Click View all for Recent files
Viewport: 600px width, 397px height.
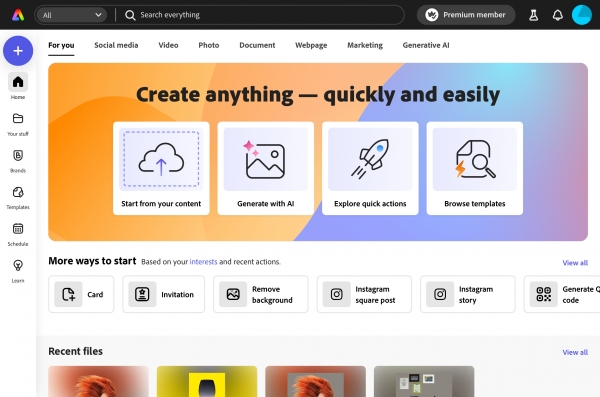pos(575,352)
